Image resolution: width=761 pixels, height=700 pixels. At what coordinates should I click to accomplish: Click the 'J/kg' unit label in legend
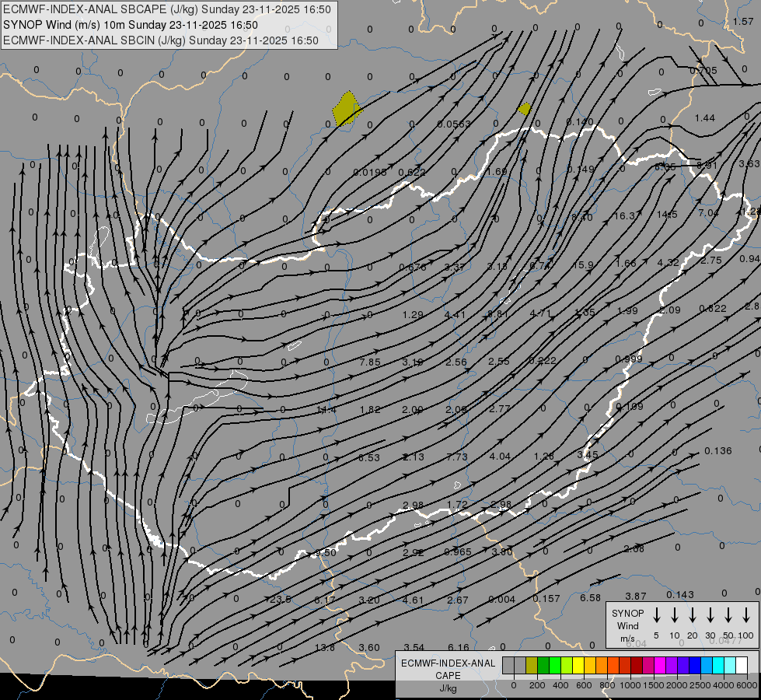(x=448, y=688)
